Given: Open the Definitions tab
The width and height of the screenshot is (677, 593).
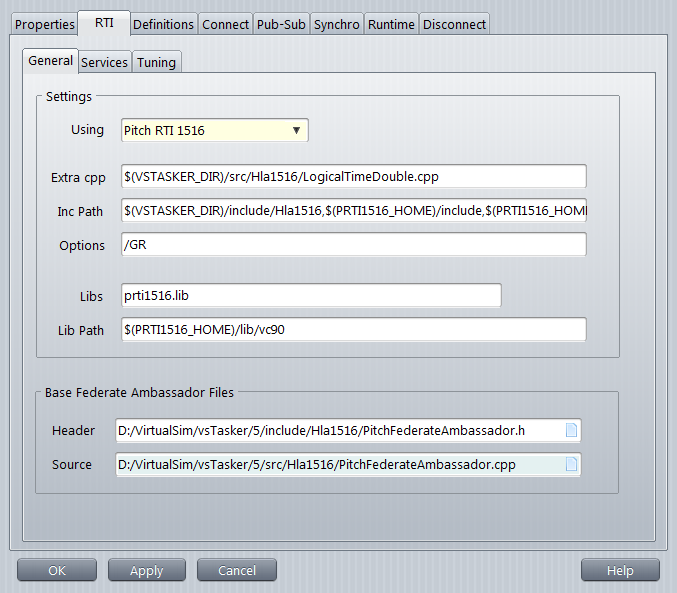Looking at the screenshot, I should click(163, 24).
